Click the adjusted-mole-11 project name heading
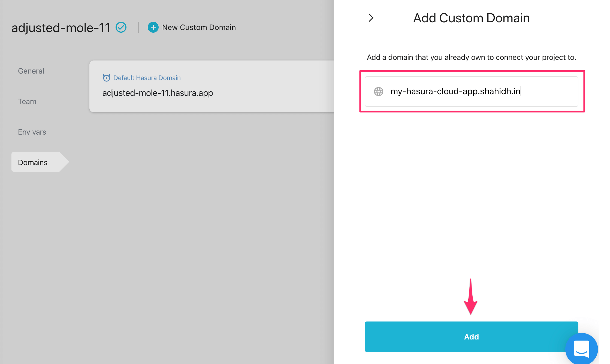Screen dimensions: 610x364 (x=61, y=28)
